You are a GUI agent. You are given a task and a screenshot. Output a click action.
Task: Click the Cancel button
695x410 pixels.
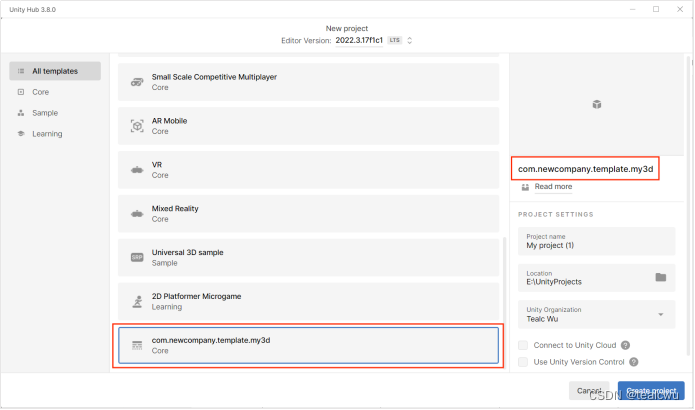click(x=589, y=390)
